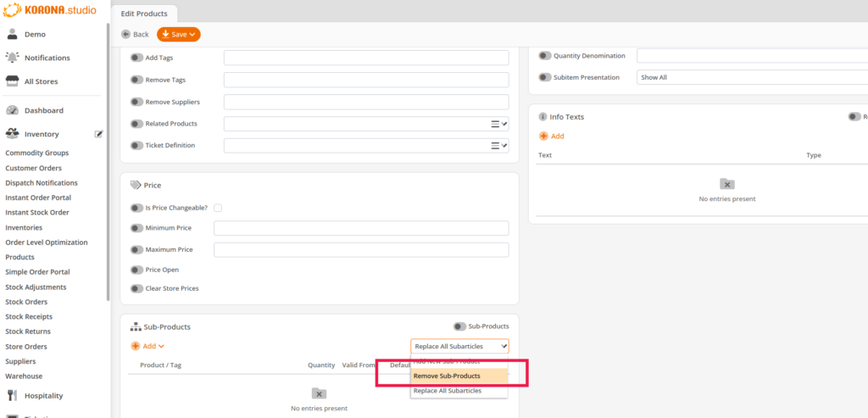Click into the Minimum Price input field
868x418 pixels.
(361, 228)
